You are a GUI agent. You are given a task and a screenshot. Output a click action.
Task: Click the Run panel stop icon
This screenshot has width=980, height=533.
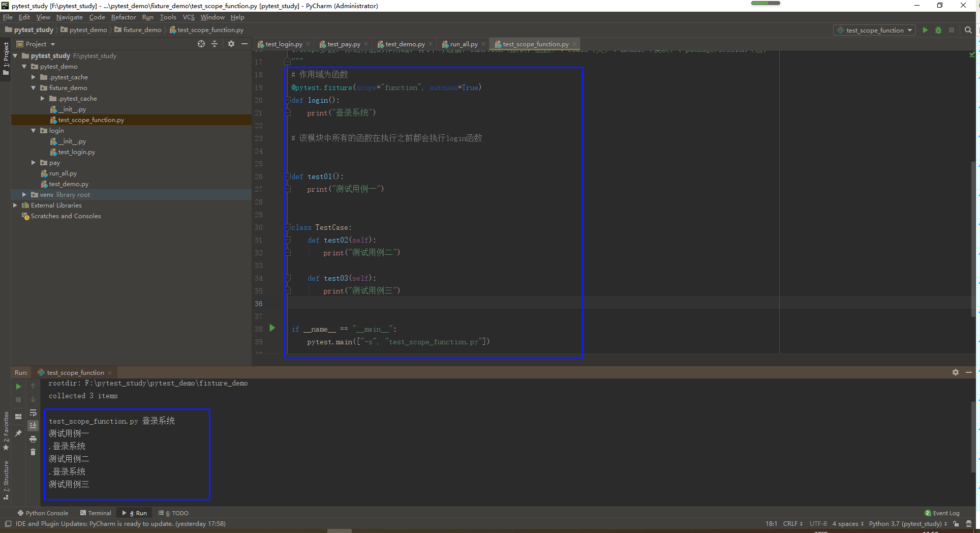coord(18,400)
